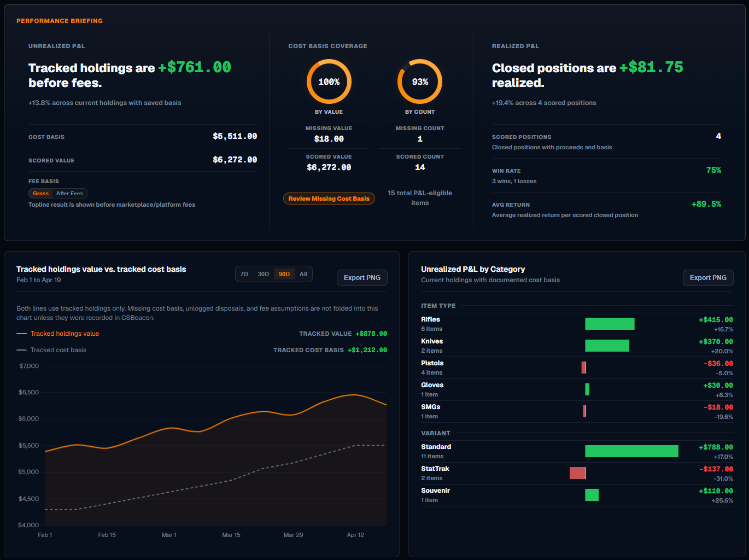Click the +$1,212.00 tracked cost basis figure
This screenshot has width=749, height=560.
[367, 350]
